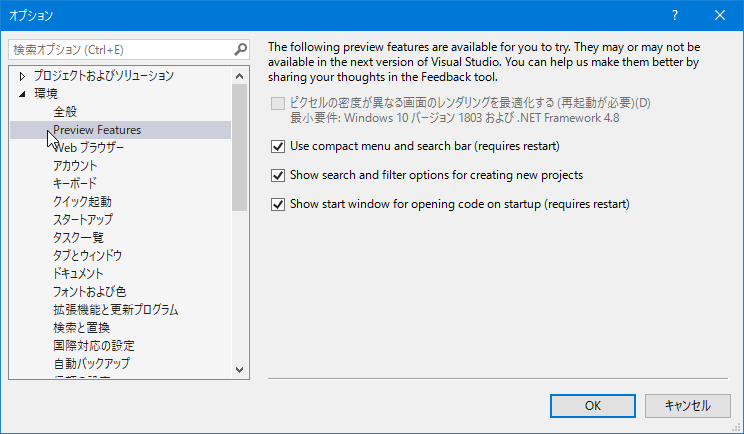
Task: Toggle show start window on startup checkbox
Action: [279, 204]
